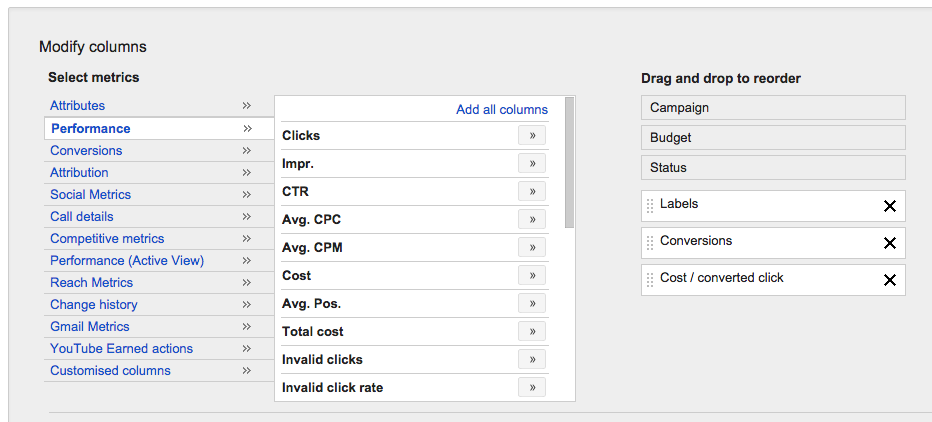Open the Social Metrics category
The image size is (932, 422).
(x=90, y=194)
